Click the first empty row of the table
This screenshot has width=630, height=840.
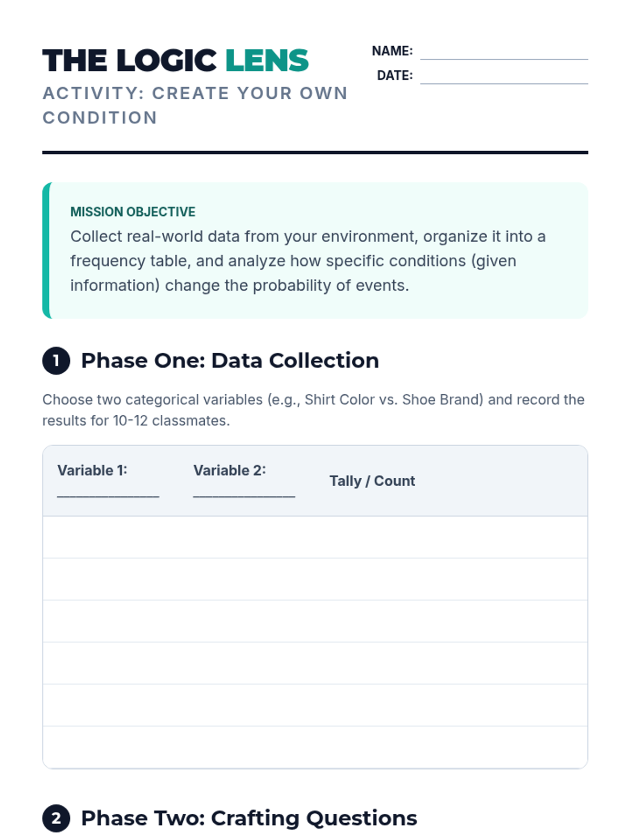(x=315, y=537)
